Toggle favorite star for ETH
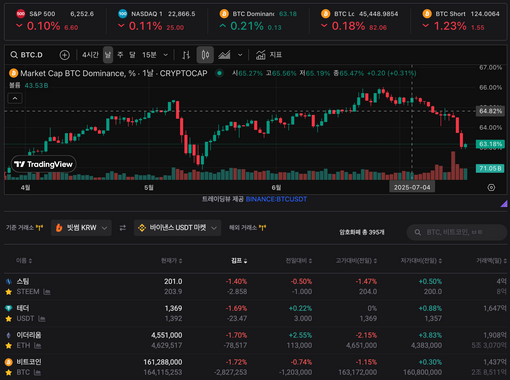The image size is (510, 380). [9, 346]
